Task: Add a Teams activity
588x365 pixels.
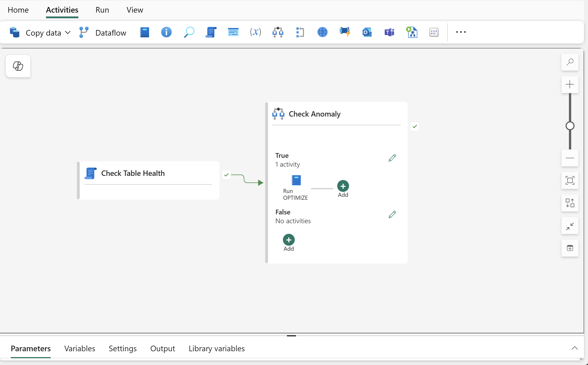Action: pyautogui.click(x=389, y=32)
